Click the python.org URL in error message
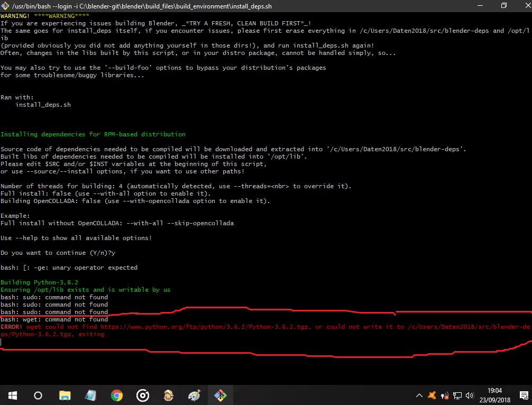The image size is (532, 405). pos(205,327)
